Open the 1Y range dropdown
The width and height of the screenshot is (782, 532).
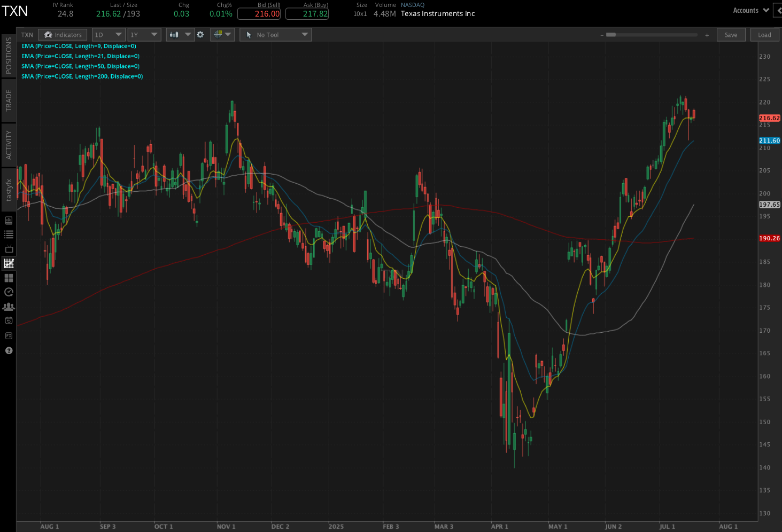coord(144,34)
